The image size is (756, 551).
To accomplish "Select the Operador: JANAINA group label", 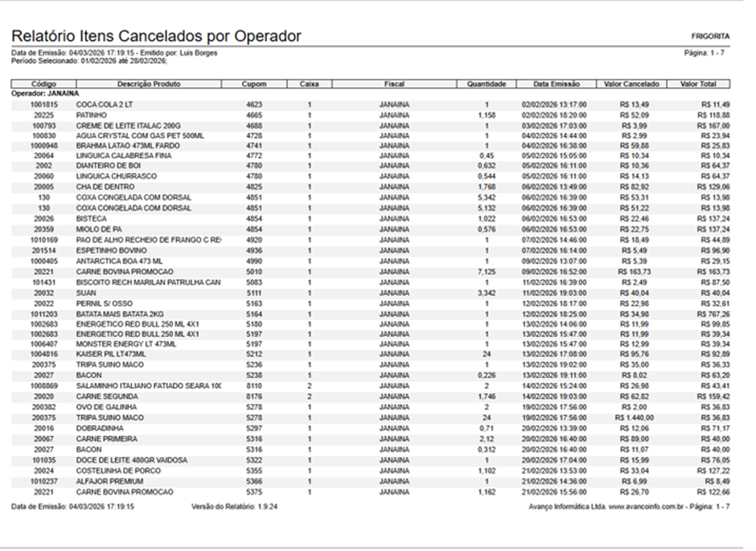I will pos(45,93).
